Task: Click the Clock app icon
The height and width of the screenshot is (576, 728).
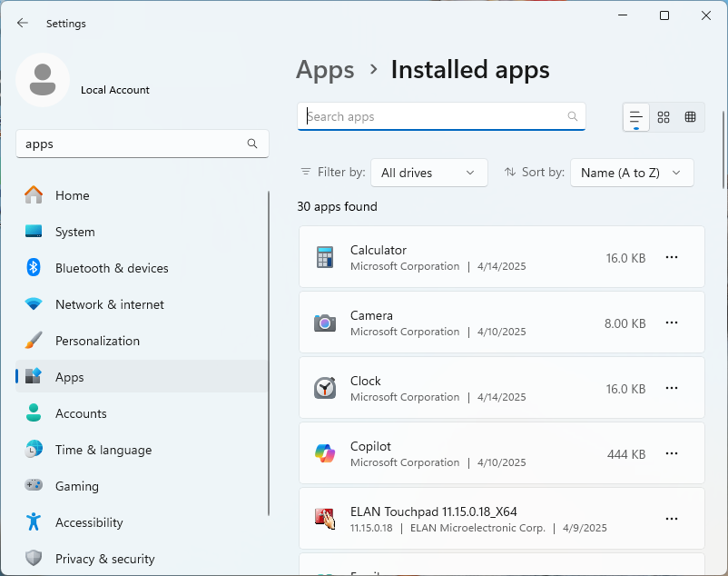Action: (x=325, y=389)
